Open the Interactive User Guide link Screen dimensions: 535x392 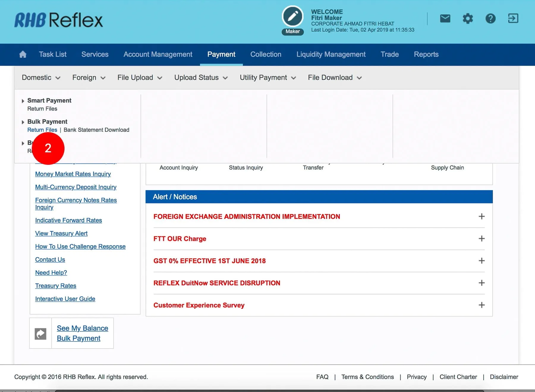tap(65, 299)
